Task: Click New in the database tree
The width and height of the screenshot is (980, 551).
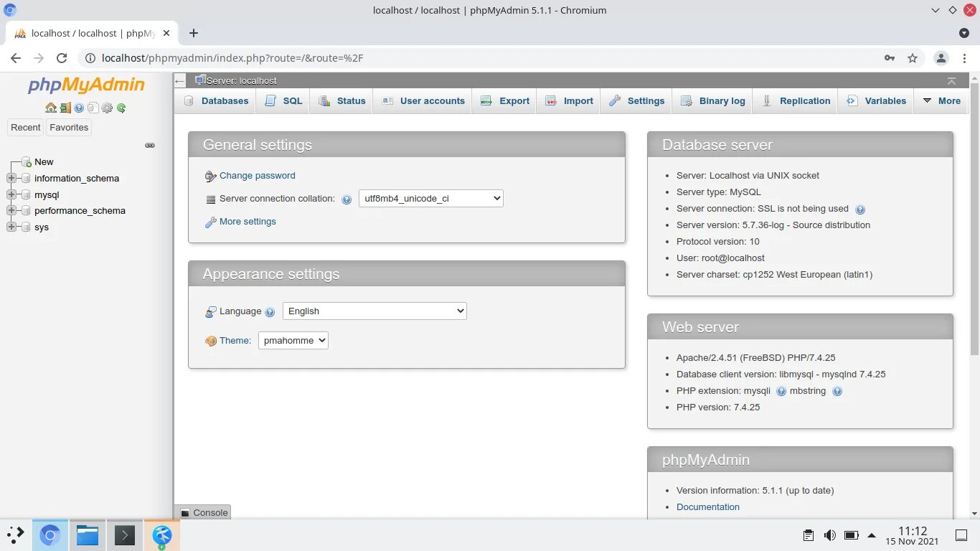Action: pos(44,162)
